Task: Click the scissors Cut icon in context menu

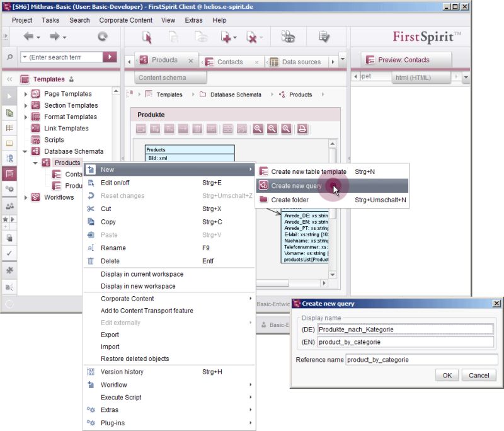Action: pos(91,209)
